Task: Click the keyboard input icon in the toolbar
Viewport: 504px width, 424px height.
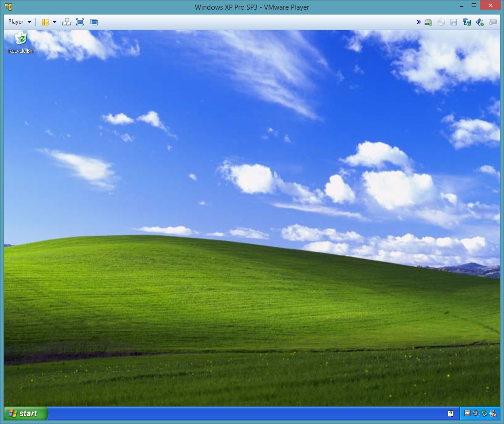Action: [493, 22]
